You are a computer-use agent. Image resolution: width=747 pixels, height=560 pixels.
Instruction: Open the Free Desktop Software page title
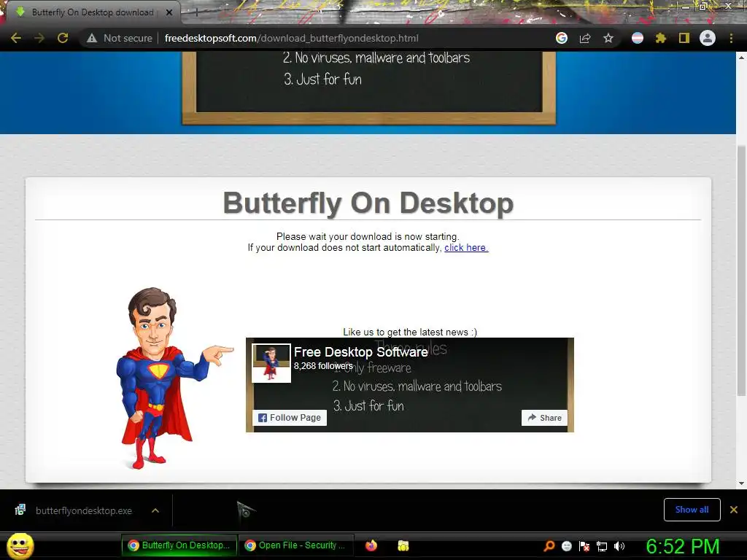360,352
